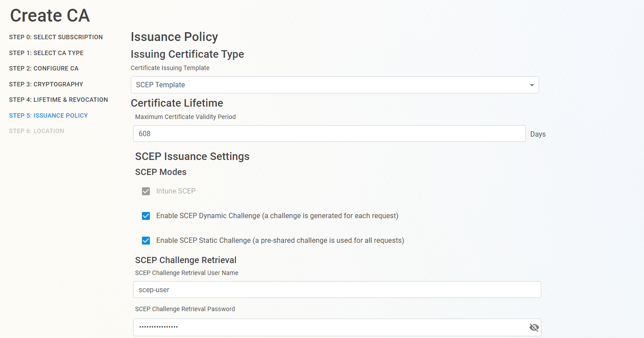Viewport: 644px width, 338px height.
Task: Click the Certificate Lifetime heading
Action: pos(177,103)
